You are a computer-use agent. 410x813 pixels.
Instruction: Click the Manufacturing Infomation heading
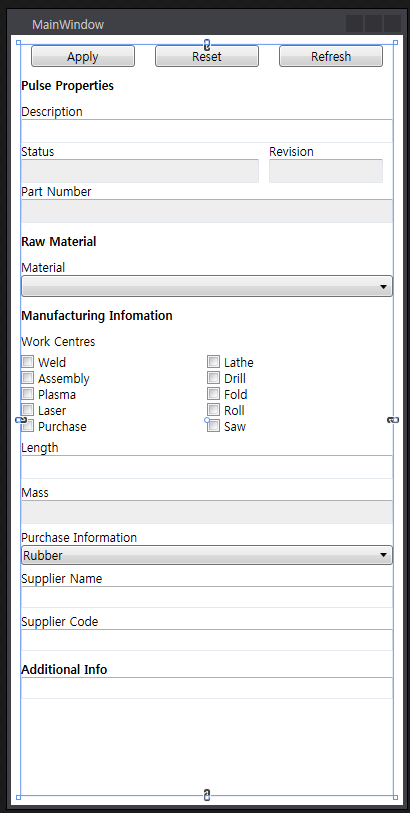coord(97,315)
